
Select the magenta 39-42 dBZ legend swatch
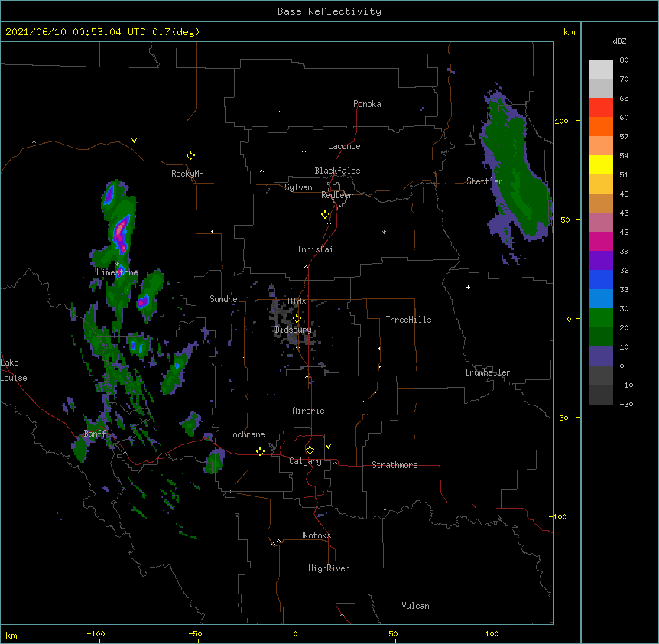point(601,241)
